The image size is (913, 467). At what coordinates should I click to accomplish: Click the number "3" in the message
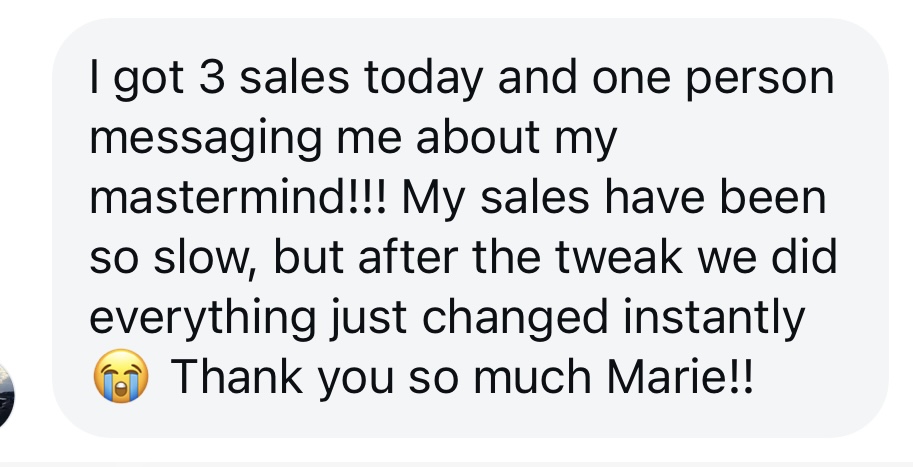tap(211, 81)
